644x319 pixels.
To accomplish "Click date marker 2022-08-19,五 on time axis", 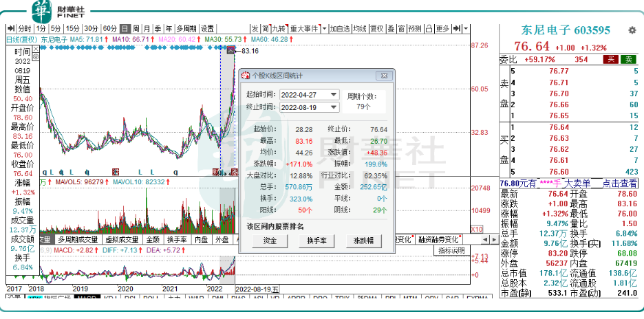I will point(257,289).
